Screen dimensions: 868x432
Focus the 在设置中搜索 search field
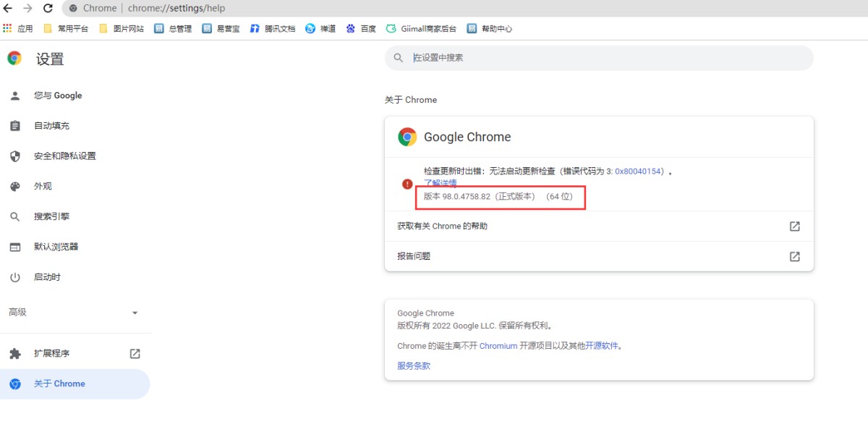point(599,58)
